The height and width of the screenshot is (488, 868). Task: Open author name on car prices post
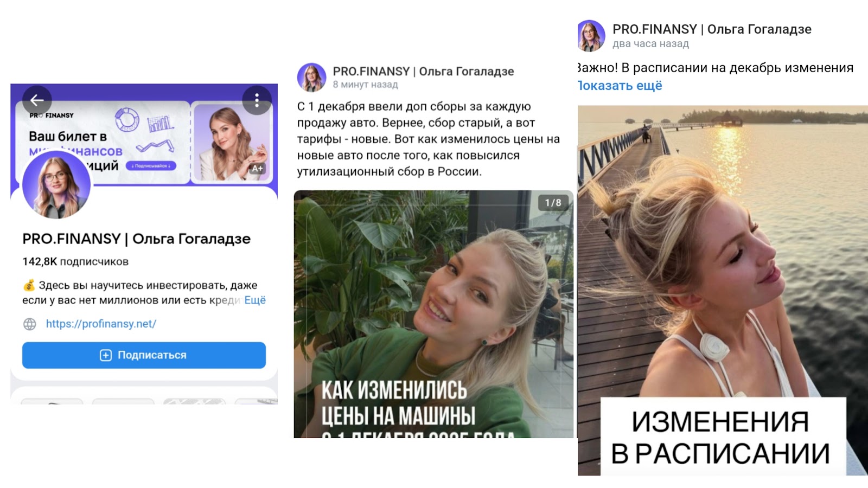tap(423, 72)
